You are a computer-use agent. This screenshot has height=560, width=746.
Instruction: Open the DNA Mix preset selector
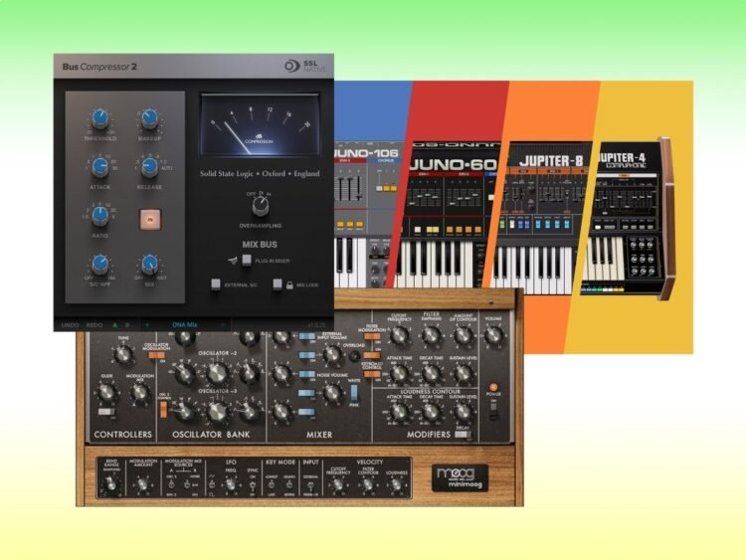point(185,325)
